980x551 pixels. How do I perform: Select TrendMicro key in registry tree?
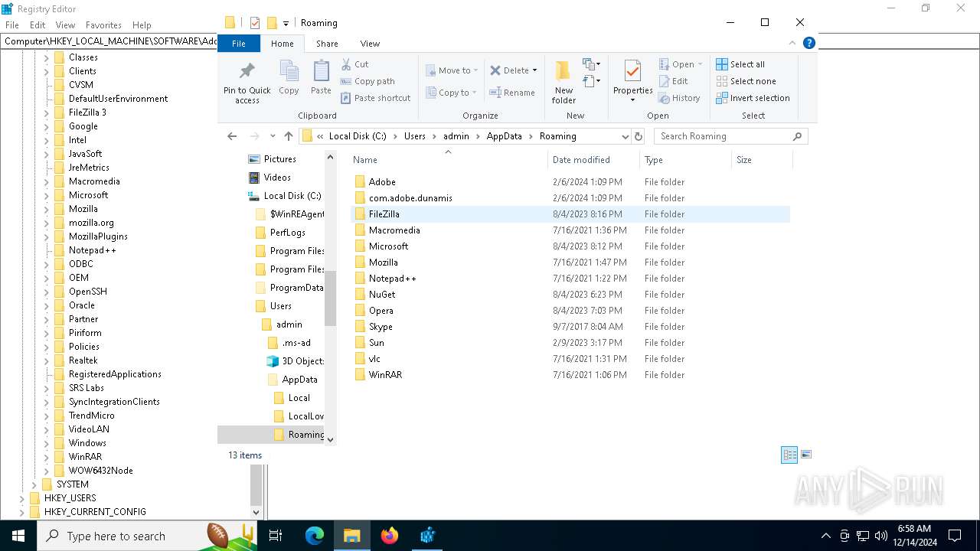(91, 416)
